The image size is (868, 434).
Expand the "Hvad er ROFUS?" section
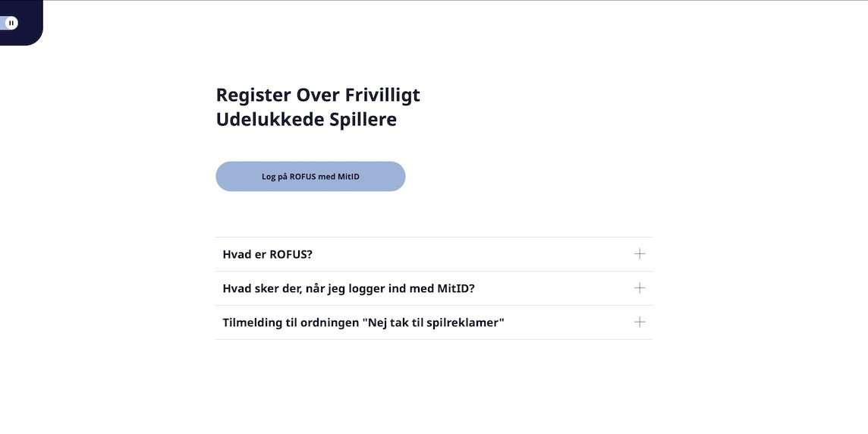[x=432, y=254]
